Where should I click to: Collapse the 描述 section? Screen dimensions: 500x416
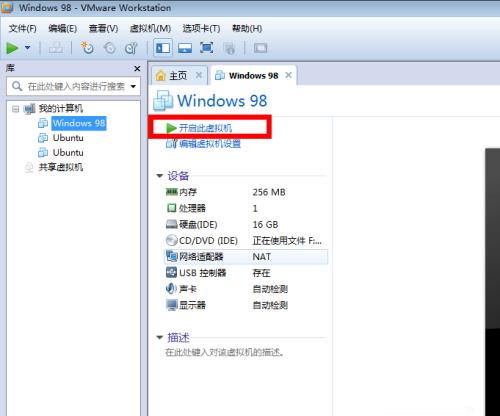(x=160, y=338)
